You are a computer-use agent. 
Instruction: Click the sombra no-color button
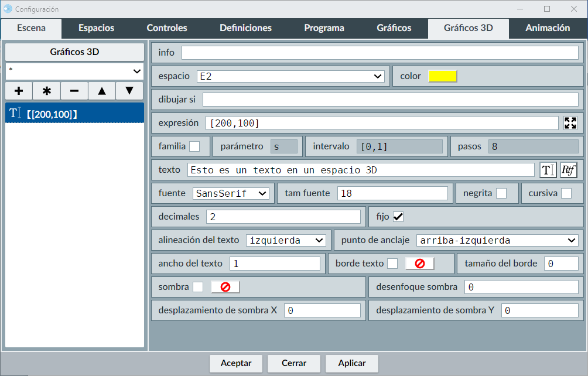pos(225,287)
